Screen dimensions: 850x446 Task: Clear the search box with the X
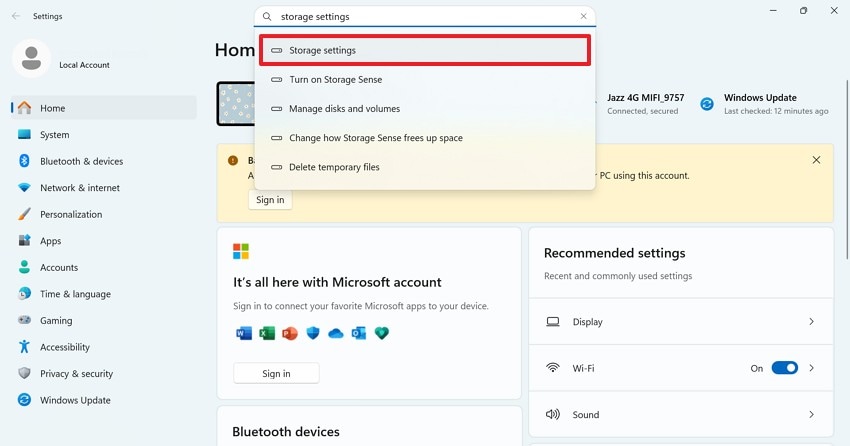pos(583,16)
